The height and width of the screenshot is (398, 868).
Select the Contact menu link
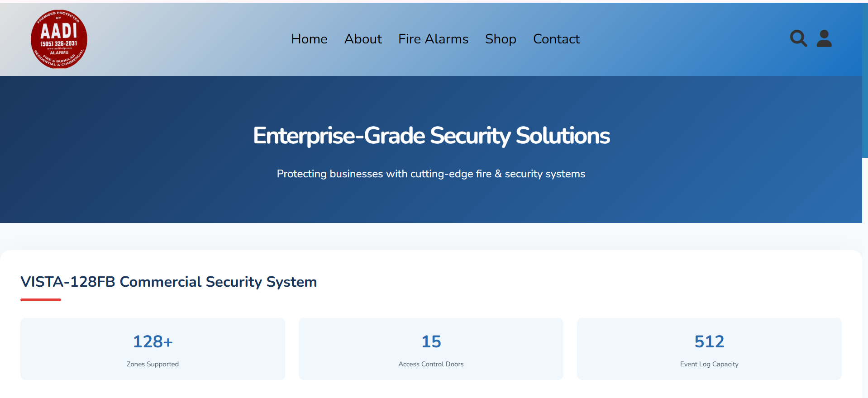[556, 39]
